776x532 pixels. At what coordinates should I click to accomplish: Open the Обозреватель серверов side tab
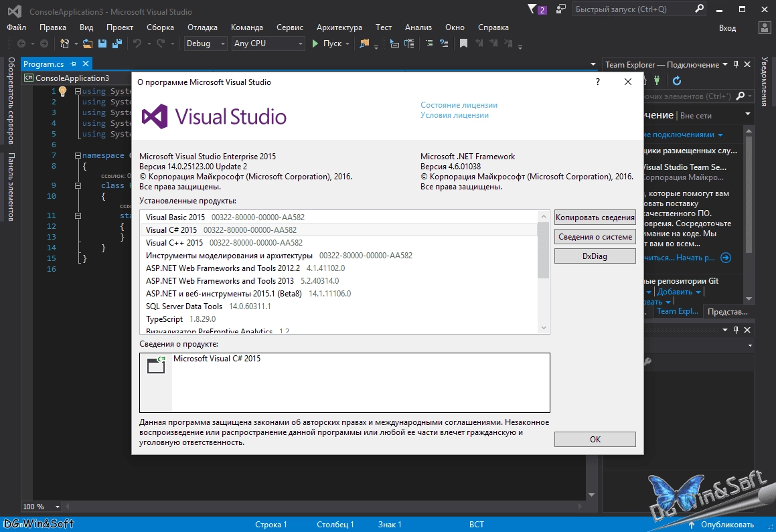pyautogui.click(x=11, y=100)
